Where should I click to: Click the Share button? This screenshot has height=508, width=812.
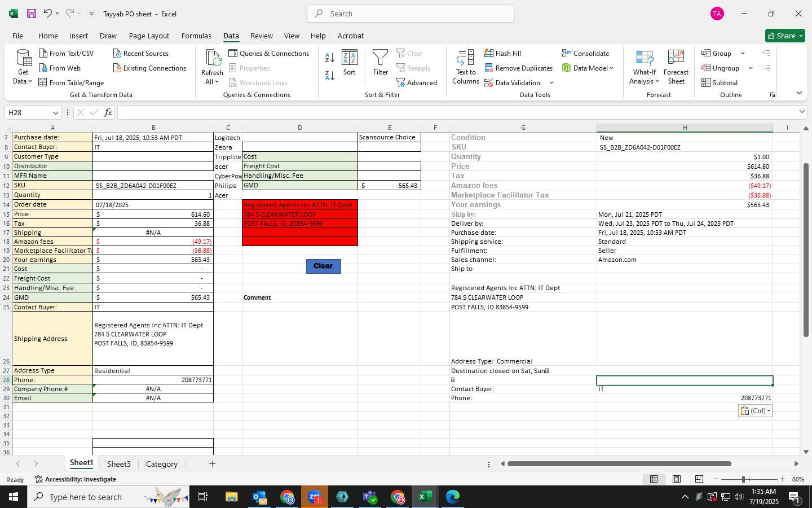coord(785,36)
